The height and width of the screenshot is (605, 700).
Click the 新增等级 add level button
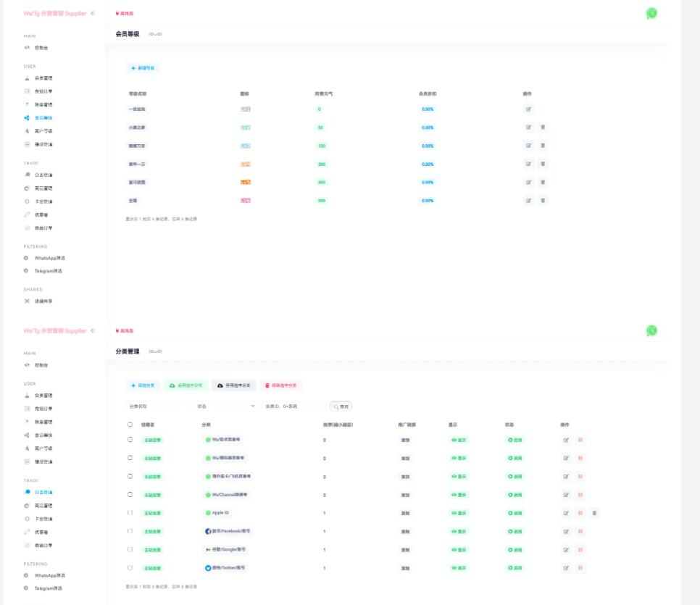point(143,68)
